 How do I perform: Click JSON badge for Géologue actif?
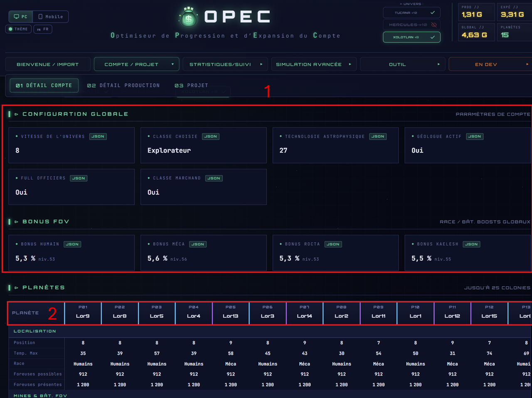(475, 136)
